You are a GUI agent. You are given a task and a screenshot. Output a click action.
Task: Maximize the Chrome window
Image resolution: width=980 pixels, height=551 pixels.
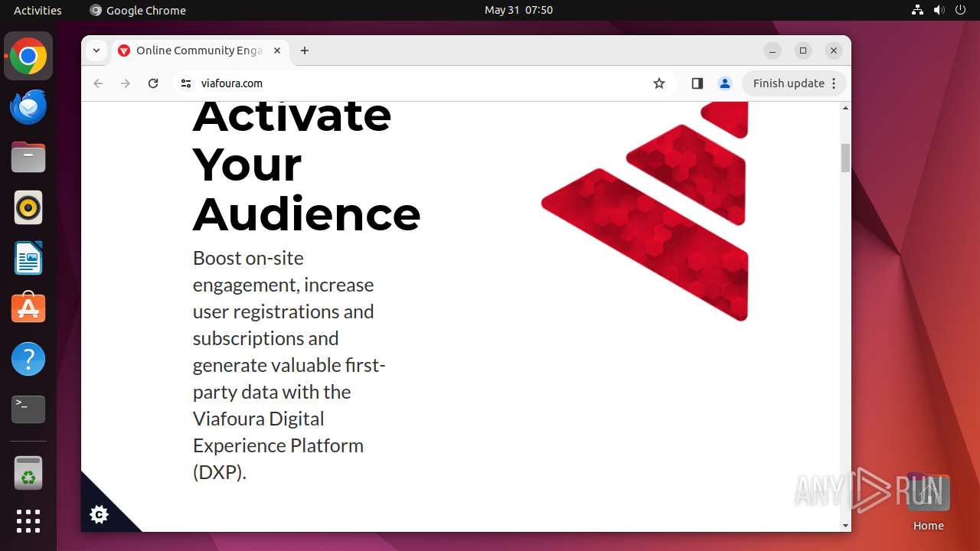tap(803, 51)
